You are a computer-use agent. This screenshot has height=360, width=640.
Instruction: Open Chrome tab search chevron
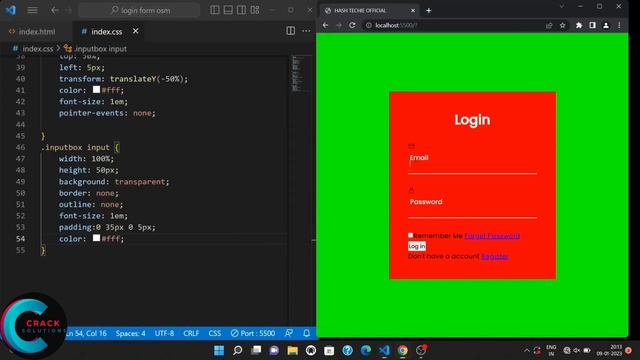click(562, 6)
